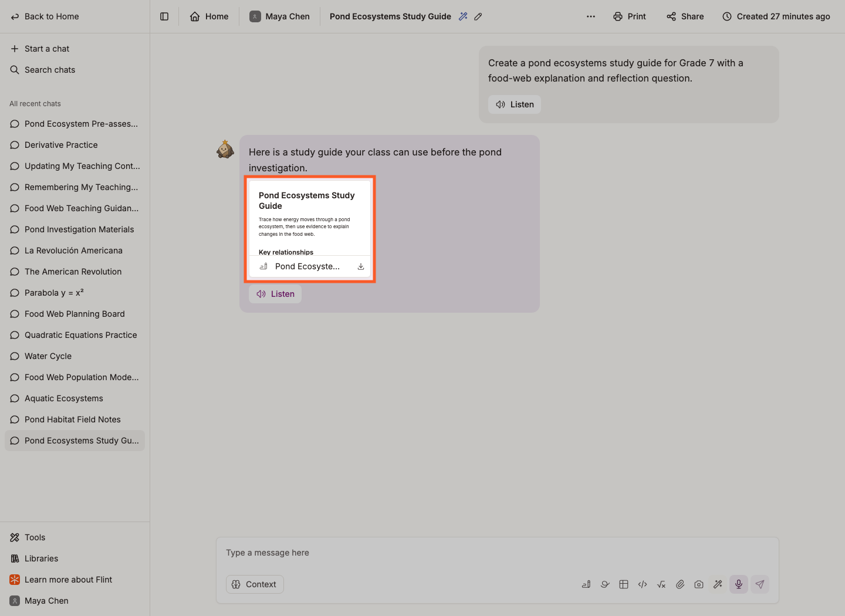This screenshot has width=845, height=616.
Task: Open Pond Investigation Materials chat
Action: [x=75, y=229]
